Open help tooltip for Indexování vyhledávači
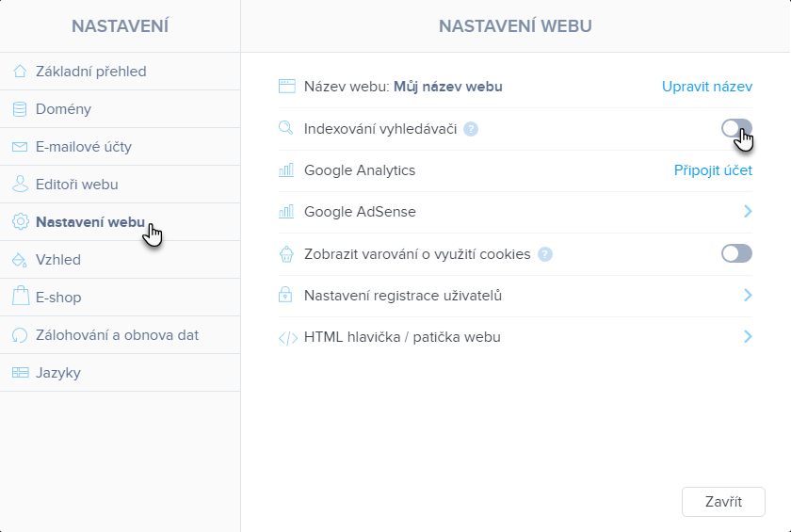The width and height of the screenshot is (791, 532). [471, 129]
